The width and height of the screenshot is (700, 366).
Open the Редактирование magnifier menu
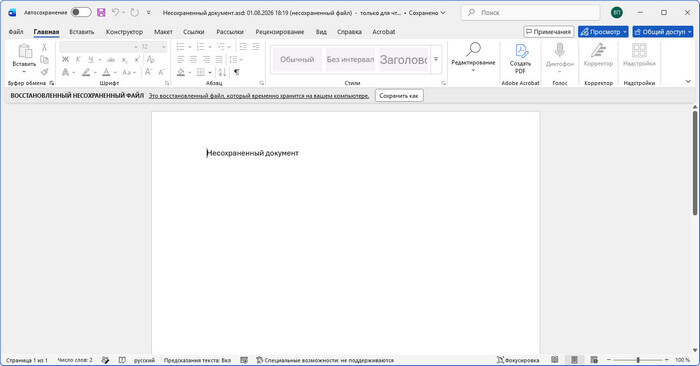pos(473,57)
